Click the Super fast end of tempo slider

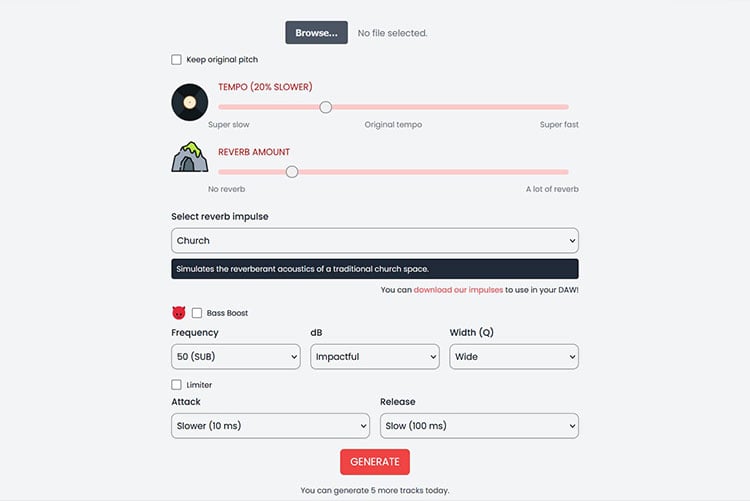567,107
